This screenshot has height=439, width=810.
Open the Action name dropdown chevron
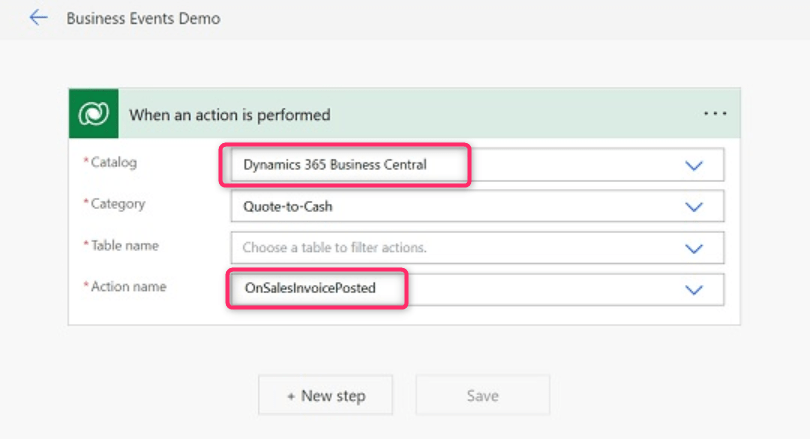(x=694, y=289)
